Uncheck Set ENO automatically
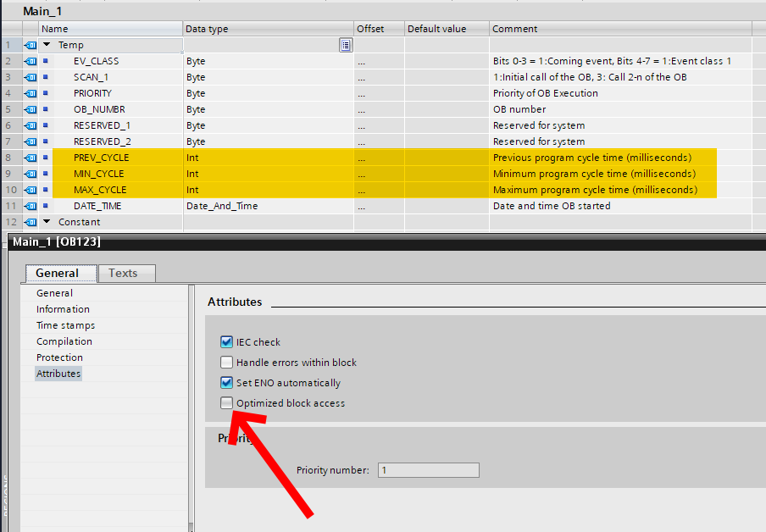Image resolution: width=766 pixels, height=532 pixels. (x=226, y=383)
